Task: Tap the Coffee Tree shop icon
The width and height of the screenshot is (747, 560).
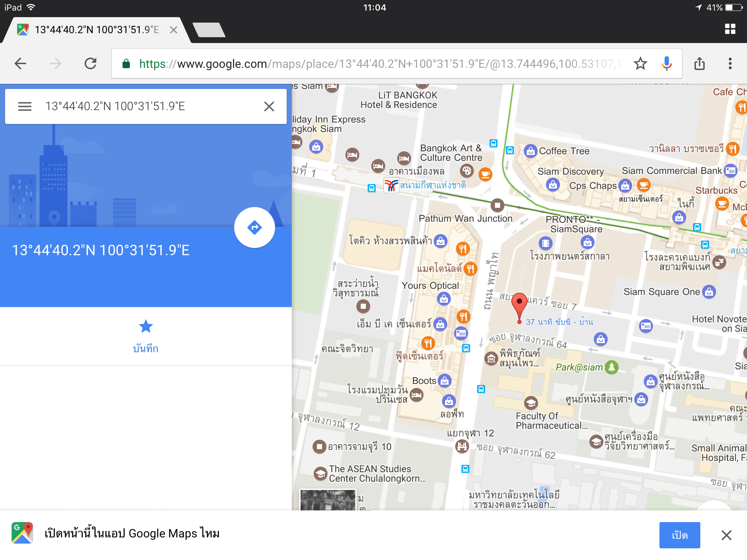Action: (530, 151)
